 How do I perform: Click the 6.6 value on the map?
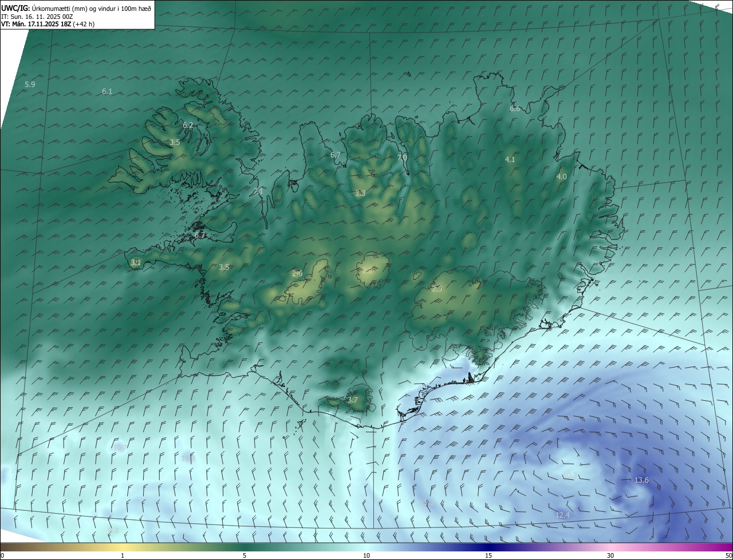515,108
